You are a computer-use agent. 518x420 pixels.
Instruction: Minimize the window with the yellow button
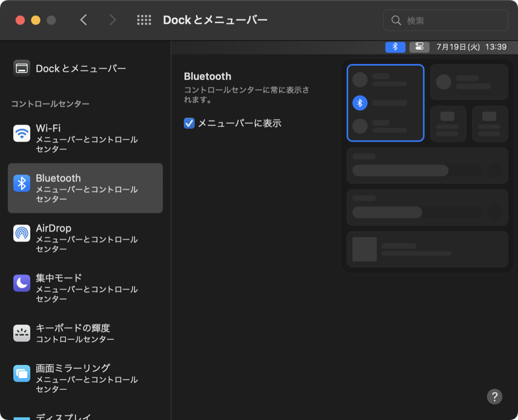(x=36, y=20)
